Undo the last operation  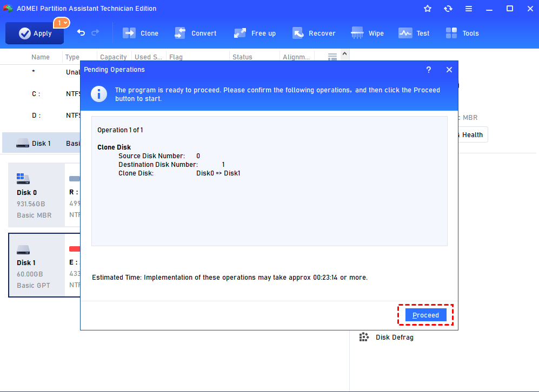tap(81, 32)
